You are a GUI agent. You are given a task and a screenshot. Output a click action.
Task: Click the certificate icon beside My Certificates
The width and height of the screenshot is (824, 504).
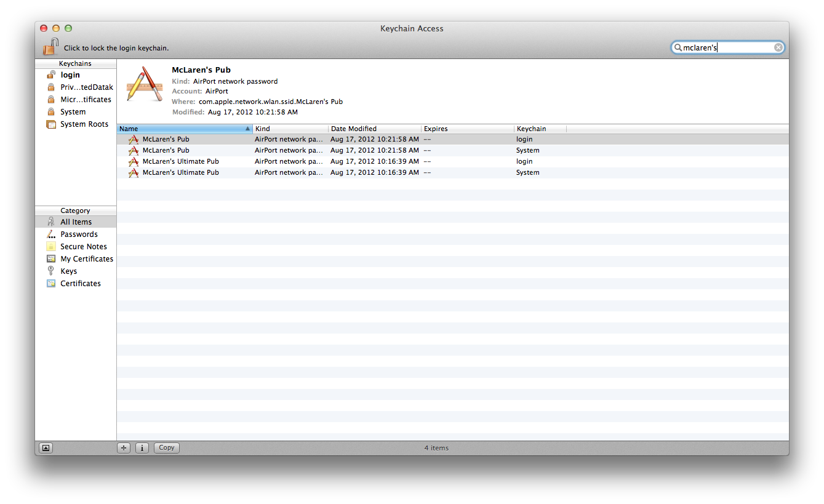coord(51,259)
